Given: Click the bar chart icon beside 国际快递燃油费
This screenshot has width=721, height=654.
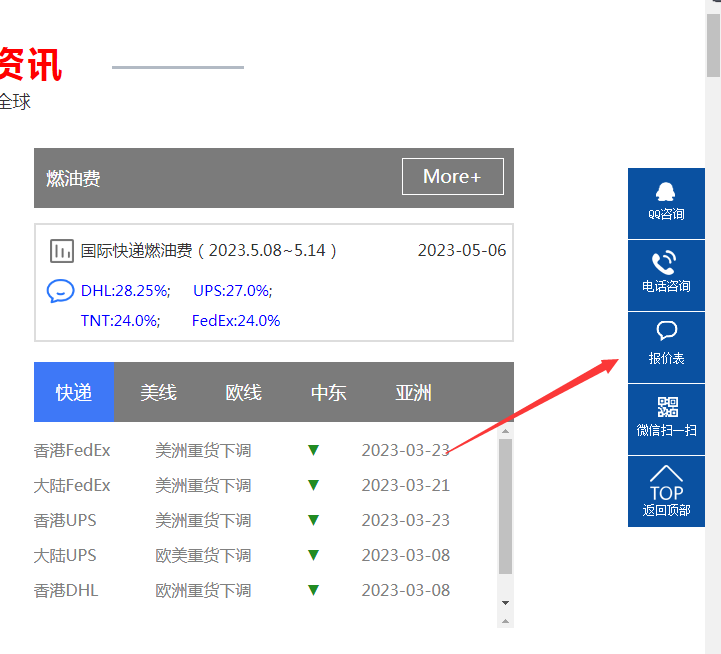Looking at the screenshot, I should [x=62, y=251].
